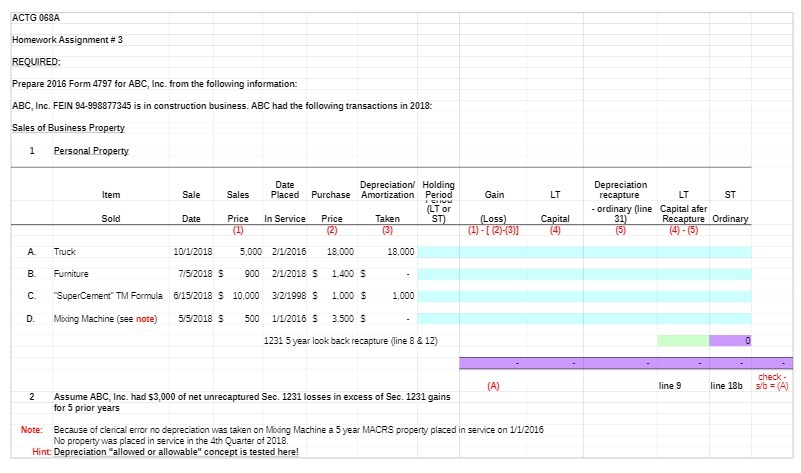Click the 'Depreciation recapture' column header

tap(620, 190)
